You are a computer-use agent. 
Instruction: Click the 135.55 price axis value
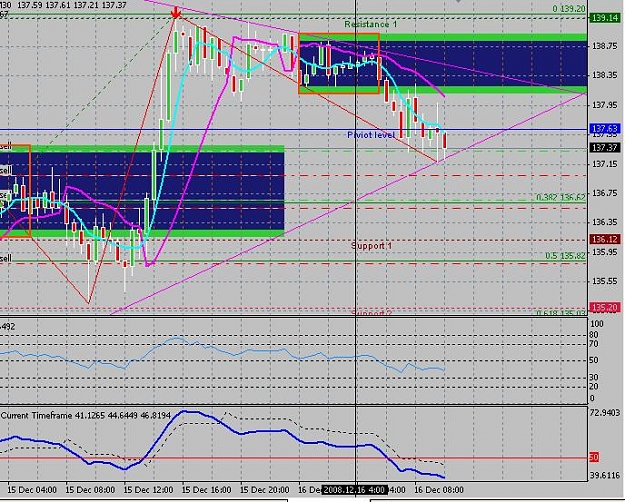[x=604, y=282]
